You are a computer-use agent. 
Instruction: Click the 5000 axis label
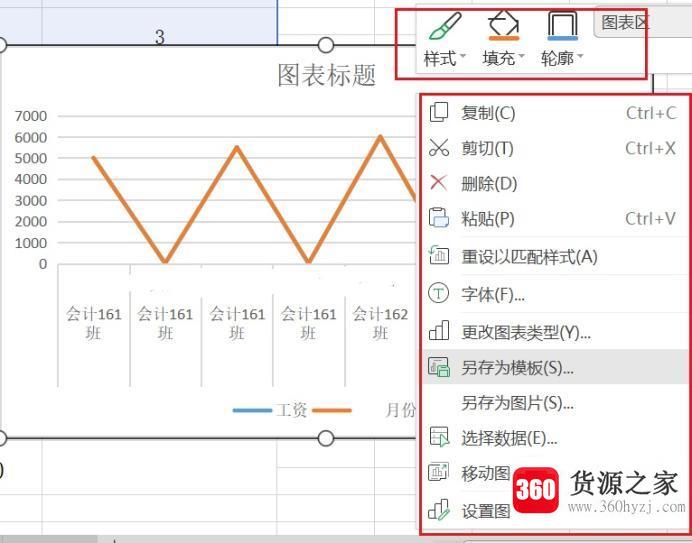tap(30, 158)
